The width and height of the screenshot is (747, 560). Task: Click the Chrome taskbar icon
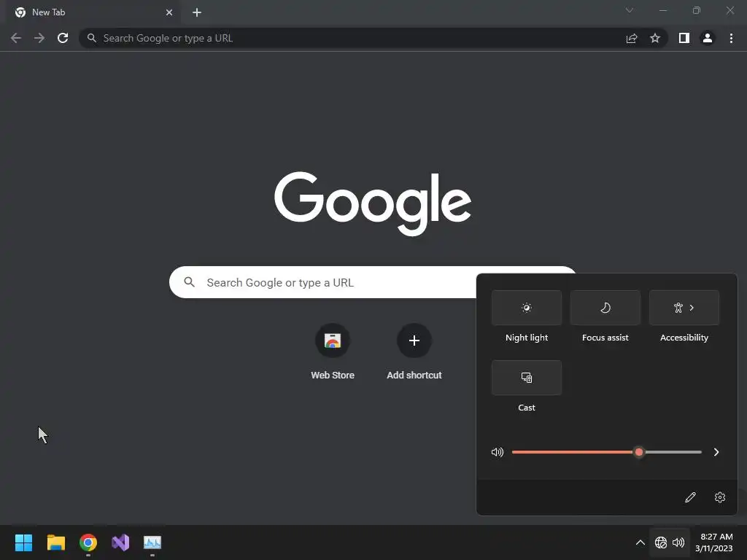88,542
